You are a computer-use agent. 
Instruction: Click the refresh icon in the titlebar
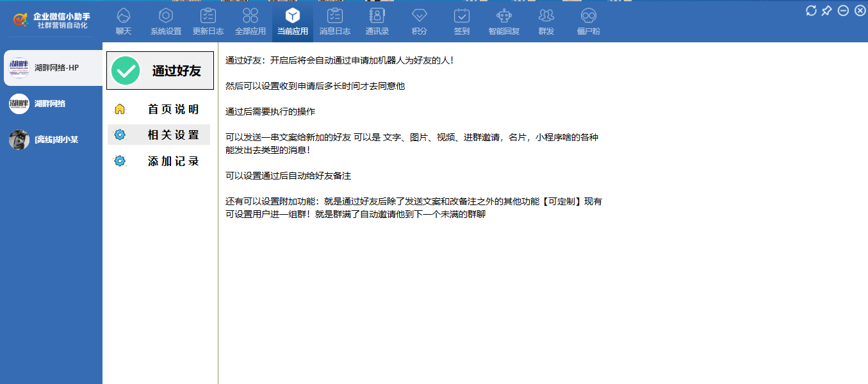coord(810,10)
